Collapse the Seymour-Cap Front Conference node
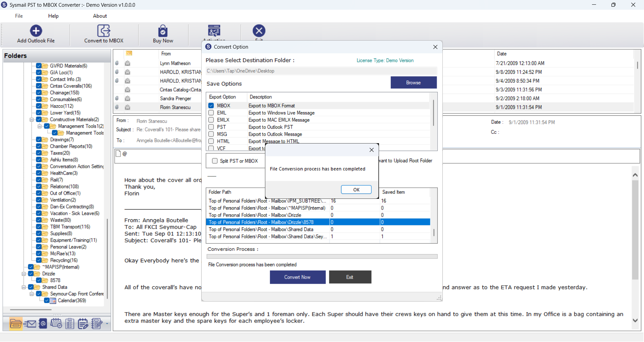The image size is (644, 342). click(32, 294)
